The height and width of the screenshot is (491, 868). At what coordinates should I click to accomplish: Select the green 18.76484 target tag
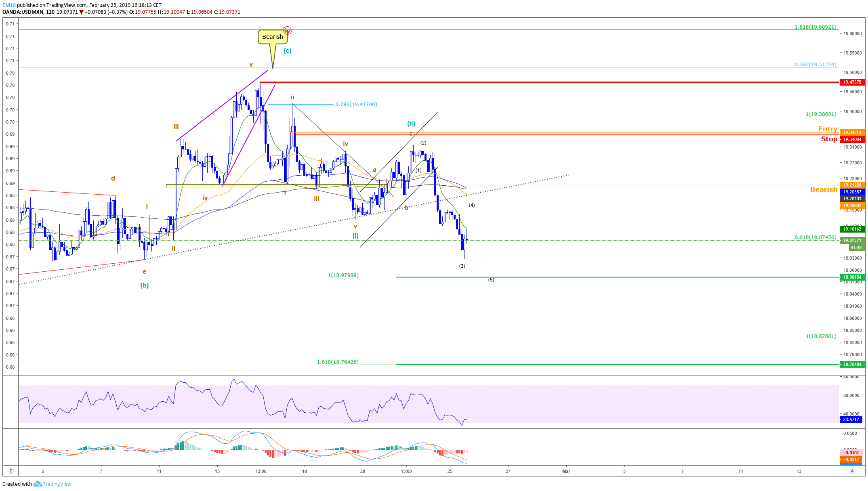tap(852, 364)
